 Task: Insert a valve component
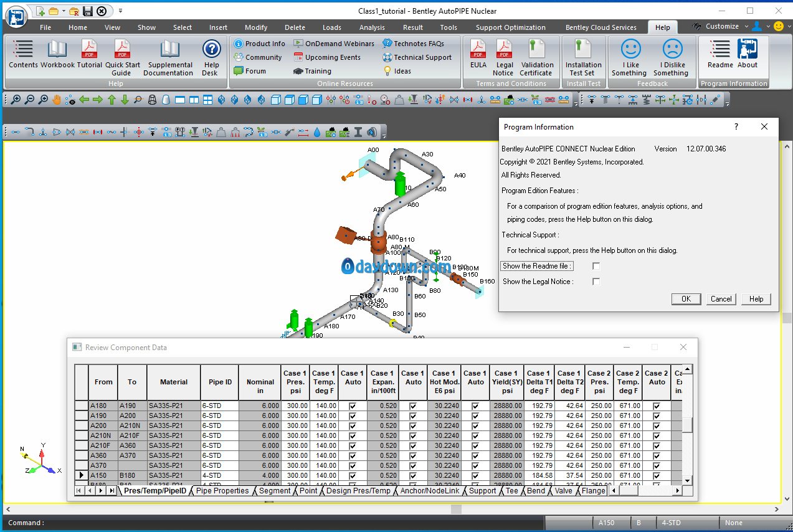coord(70,131)
